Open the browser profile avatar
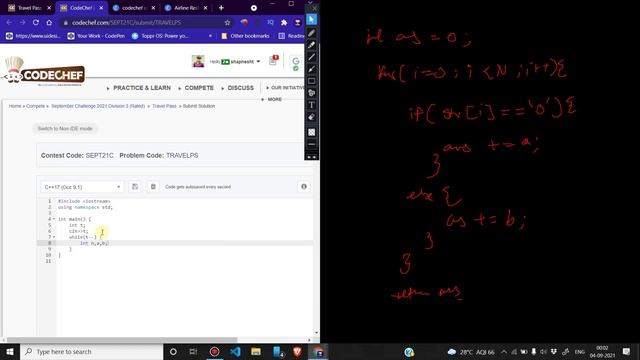Viewport: 640px width, 360px height. [298, 22]
